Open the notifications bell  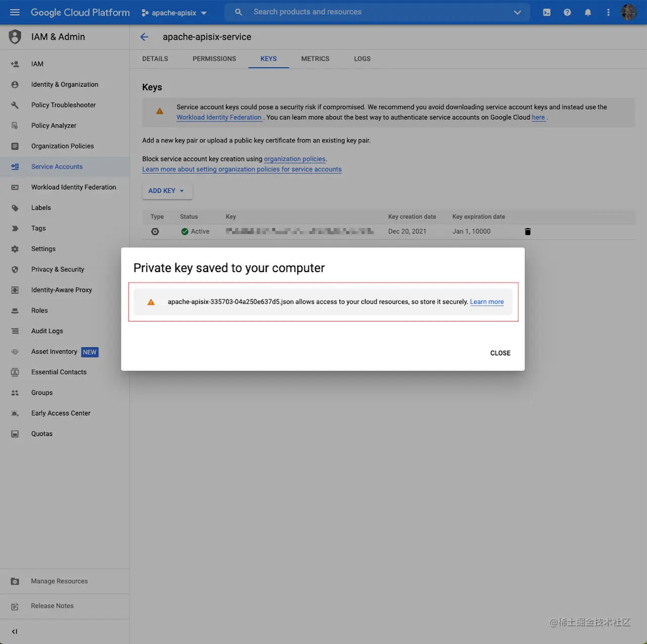588,12
